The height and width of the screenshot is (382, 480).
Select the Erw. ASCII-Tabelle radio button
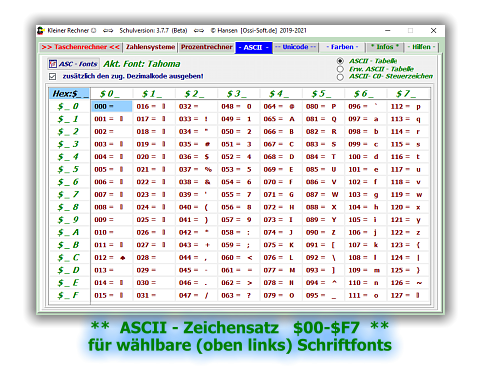pos(340,69)
